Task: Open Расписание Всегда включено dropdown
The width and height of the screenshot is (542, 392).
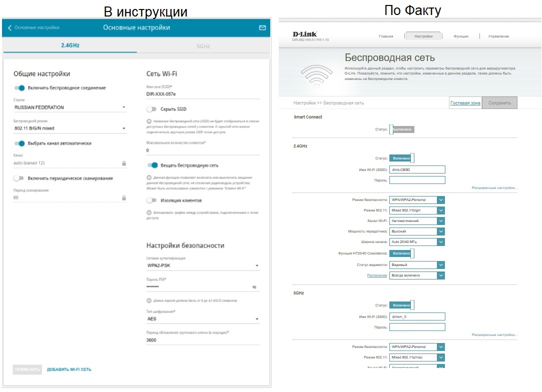Action: tap(417, 275)
